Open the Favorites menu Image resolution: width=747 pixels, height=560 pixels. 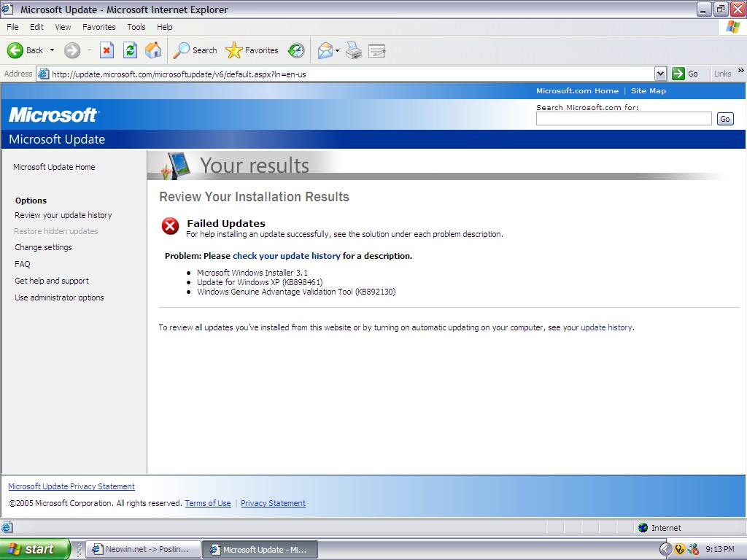click(98, 27)
